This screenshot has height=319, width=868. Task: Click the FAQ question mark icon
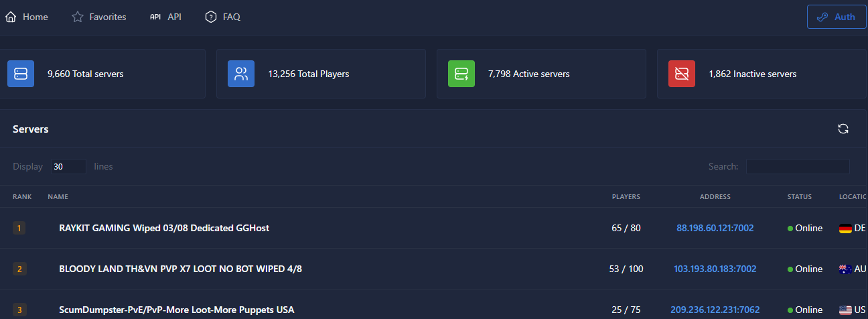click(x=211, y=17)
